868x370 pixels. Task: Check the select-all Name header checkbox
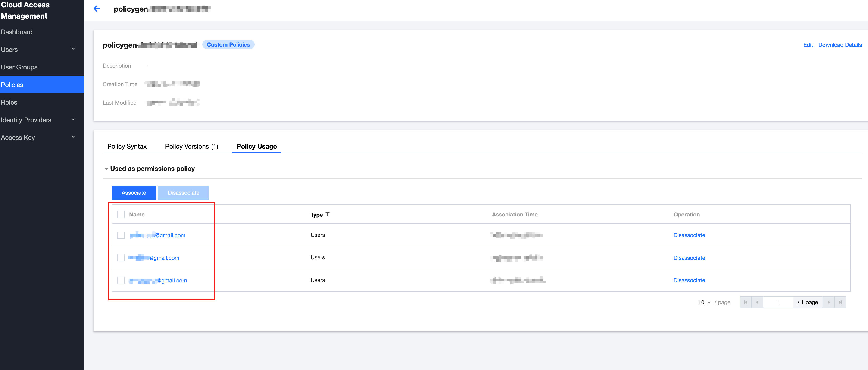[x=121, y=214]
